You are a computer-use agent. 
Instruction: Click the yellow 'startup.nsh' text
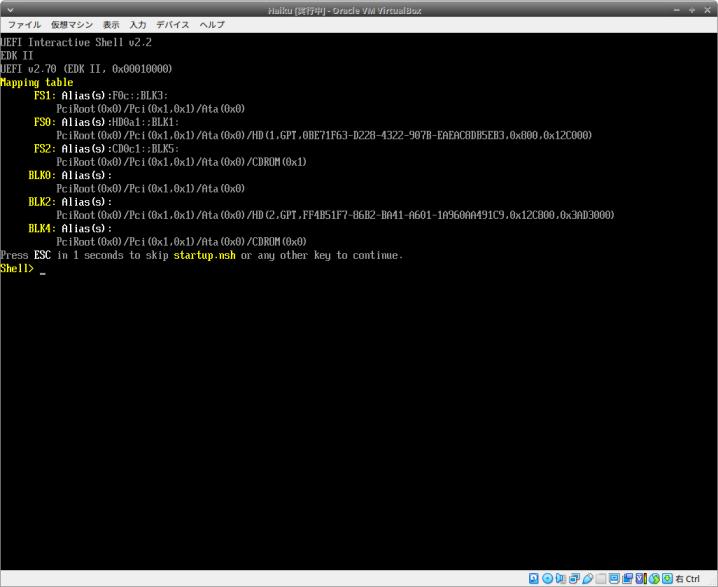tap(204, 255)
